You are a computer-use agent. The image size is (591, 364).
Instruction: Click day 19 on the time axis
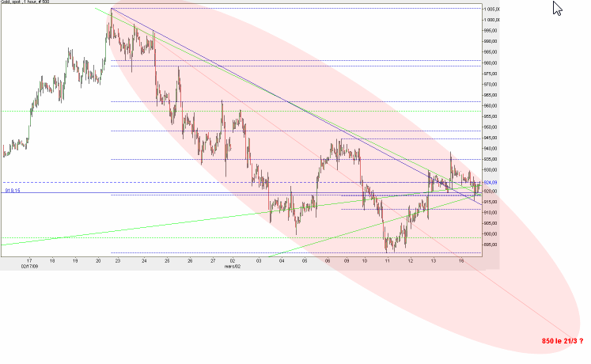pos(75,260)
